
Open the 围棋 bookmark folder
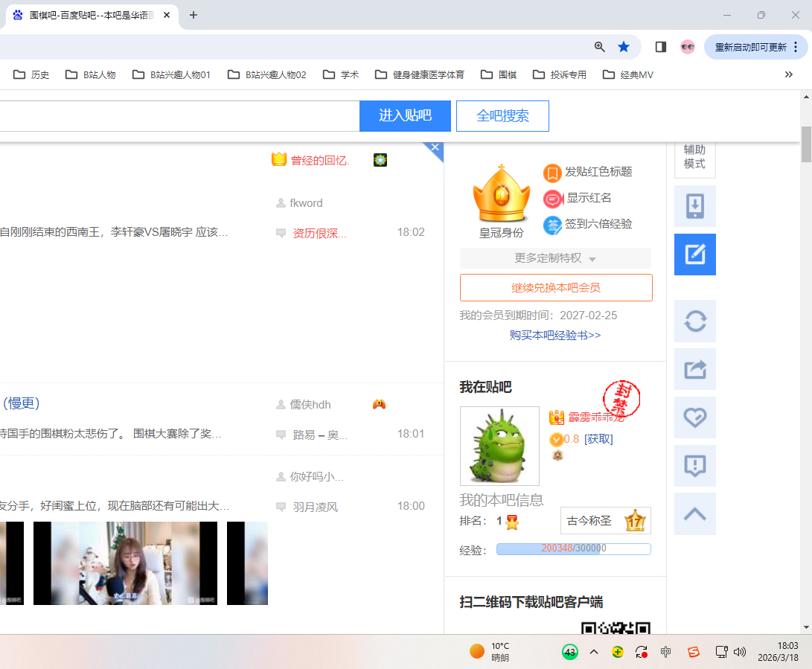click(x=499, y=74)
